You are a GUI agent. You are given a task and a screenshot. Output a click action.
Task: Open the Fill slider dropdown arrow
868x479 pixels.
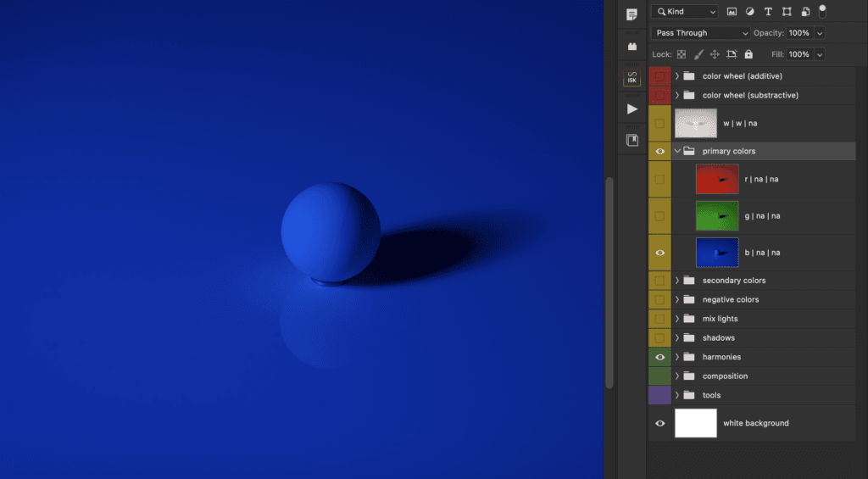pyautogui.click(x=820, y=54)
